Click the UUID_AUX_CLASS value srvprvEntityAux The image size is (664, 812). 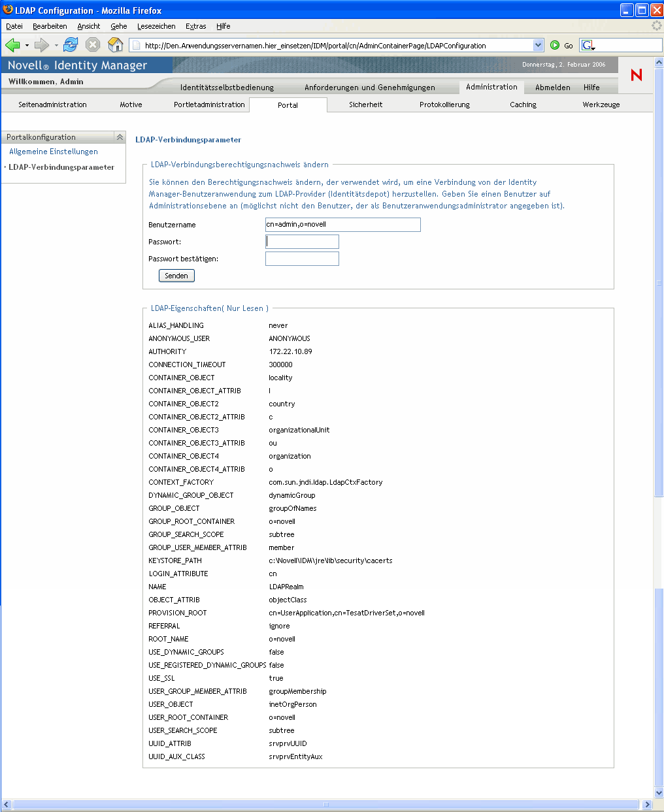295,756
